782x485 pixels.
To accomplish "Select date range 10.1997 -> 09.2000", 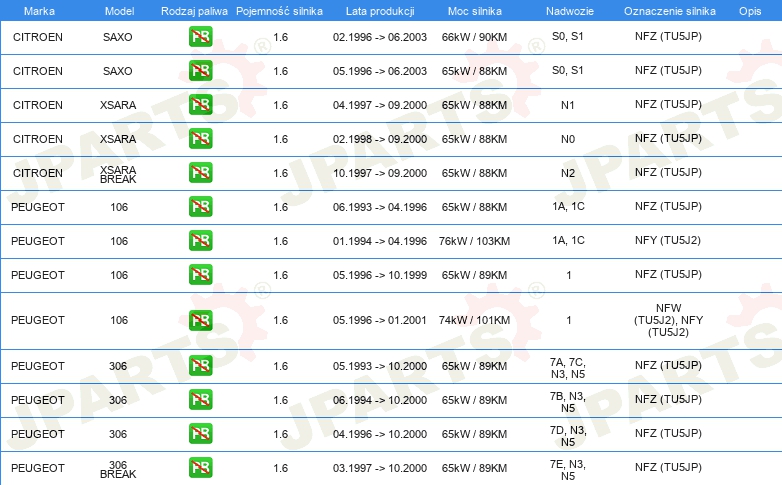I will [x=380, y=173].
